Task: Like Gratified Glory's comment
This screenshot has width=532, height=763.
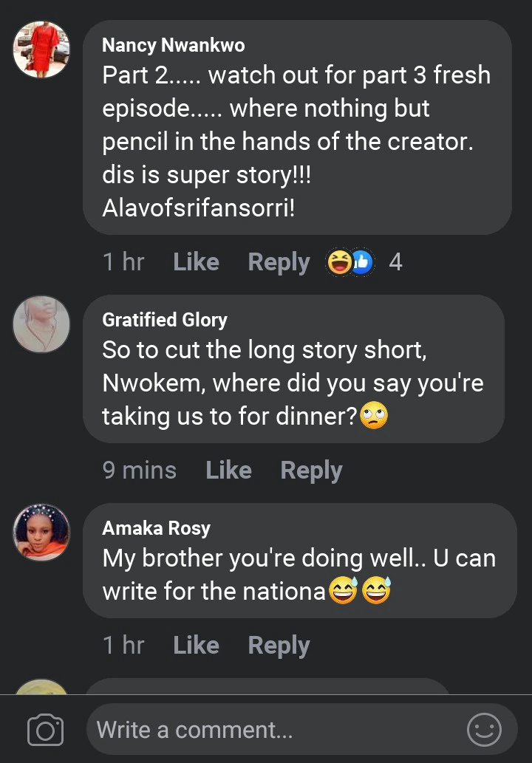Action: (x=228, y=471)
